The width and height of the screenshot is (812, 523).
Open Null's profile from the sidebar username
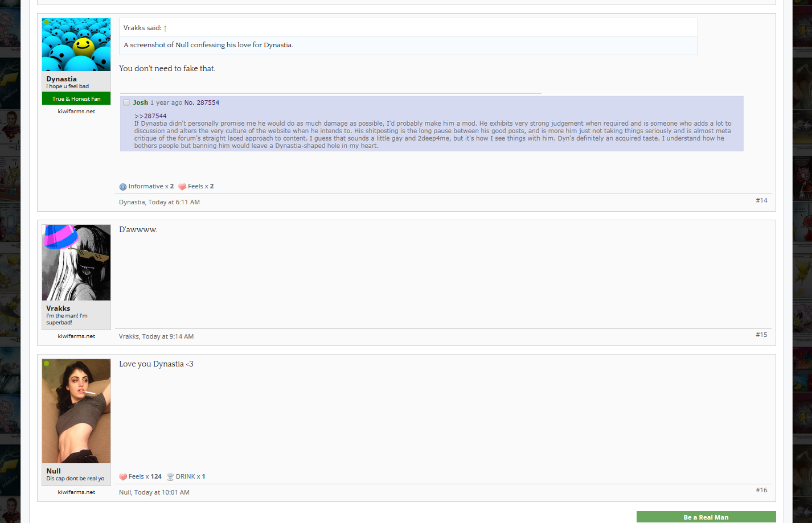point(54,471)
